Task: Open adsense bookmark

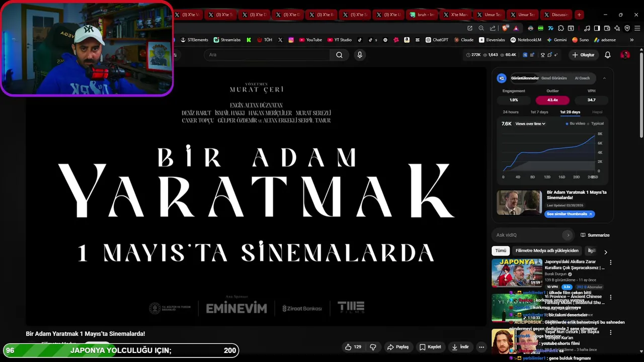Action: (x=605, y=40)
